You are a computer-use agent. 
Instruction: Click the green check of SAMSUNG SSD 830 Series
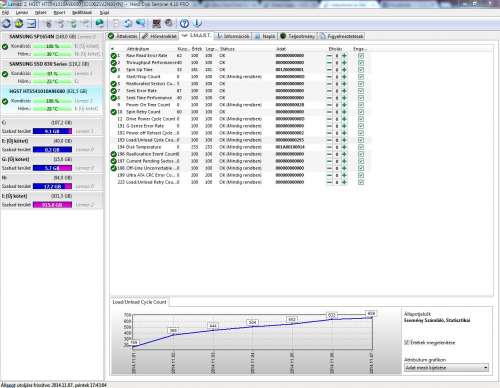pyautogui.click(x=5, y=74)
